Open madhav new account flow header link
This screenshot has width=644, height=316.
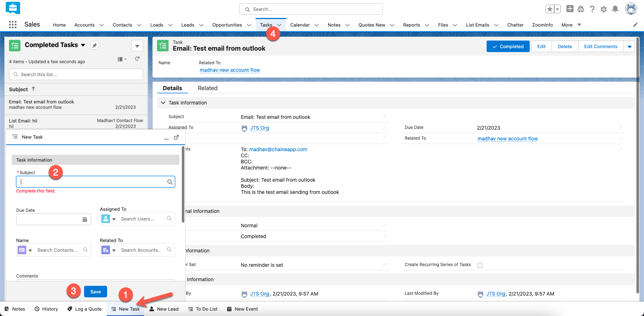230,70
